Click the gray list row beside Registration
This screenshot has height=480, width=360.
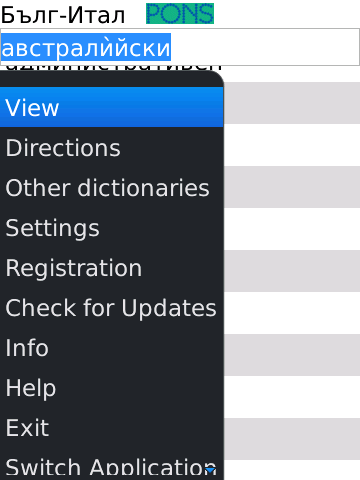[292, 271]
